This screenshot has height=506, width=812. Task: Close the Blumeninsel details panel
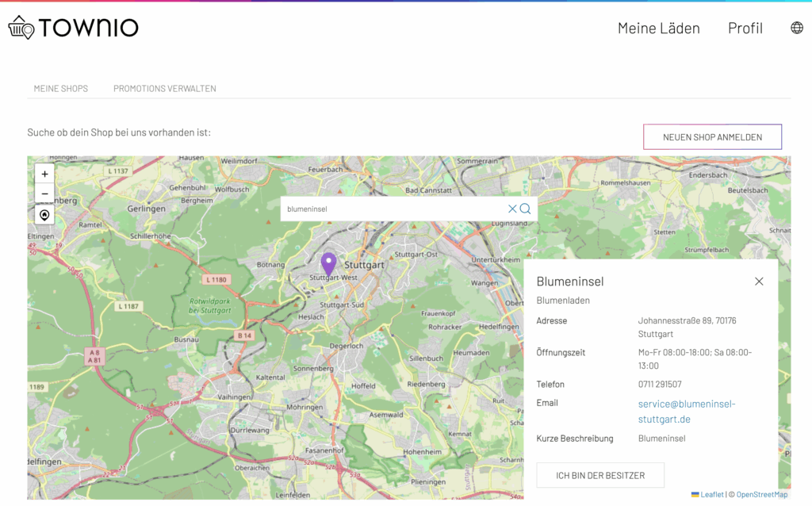(x=759, y=282)
